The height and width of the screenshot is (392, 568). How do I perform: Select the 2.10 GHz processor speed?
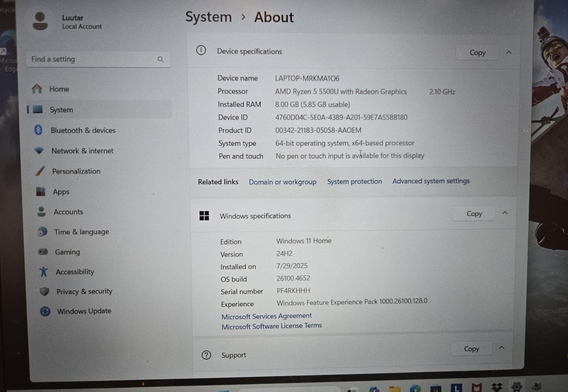tap(442, 92)
